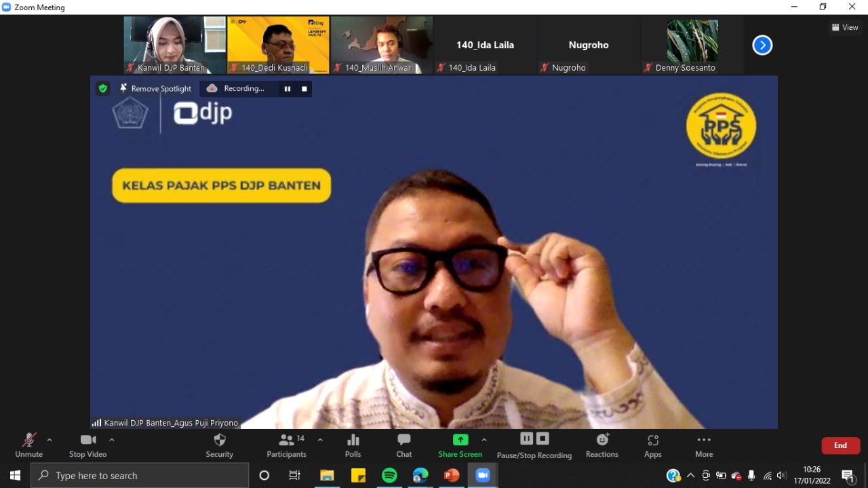Click the red End meeting button
The height and width of the screenshot is (488, 868).
click(840, 445)
